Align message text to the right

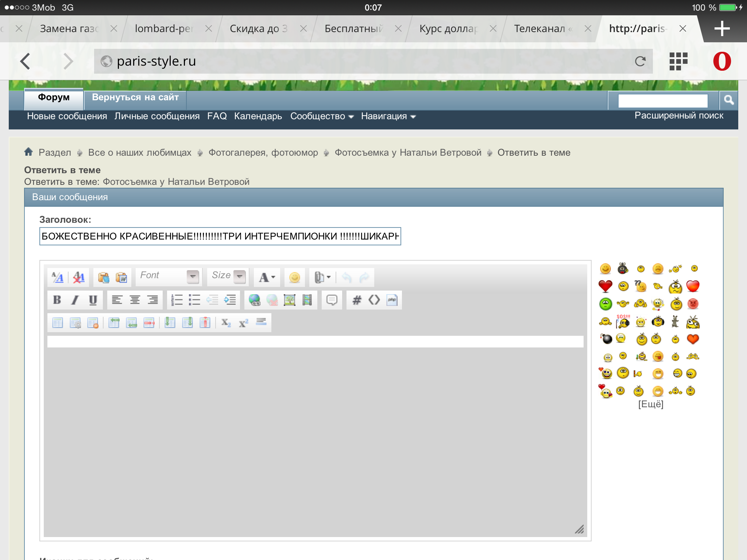pyautogui.click(x=153, y=300)
